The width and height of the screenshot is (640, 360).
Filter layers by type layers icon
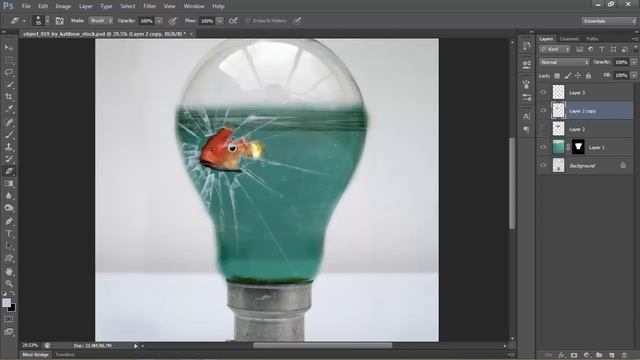[x=602, y=49]
